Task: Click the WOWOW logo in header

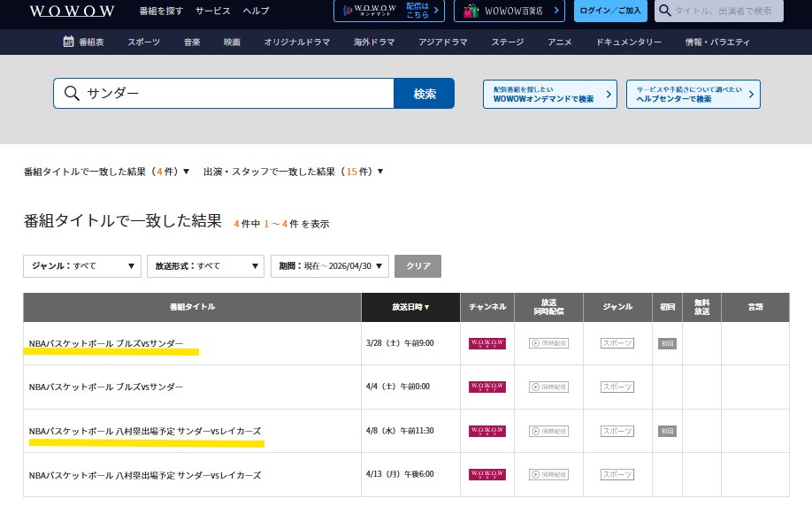Action: [71, 11]
